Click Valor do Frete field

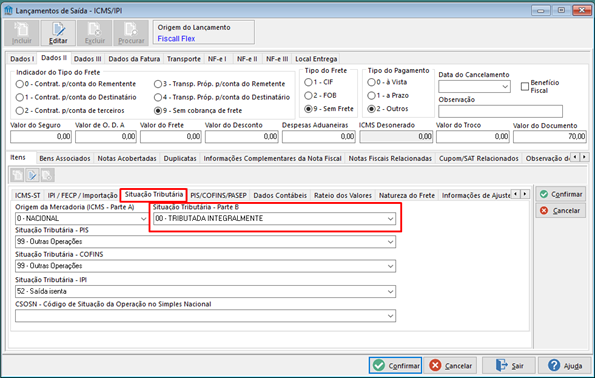pos(171,137)
